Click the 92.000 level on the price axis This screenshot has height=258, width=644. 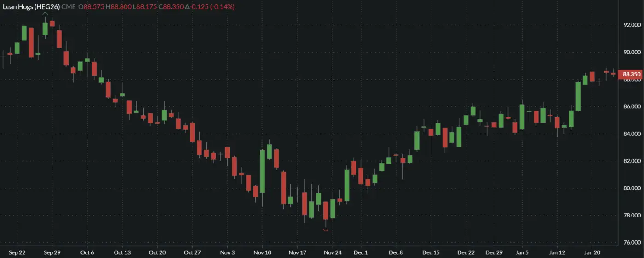point(631,25)
